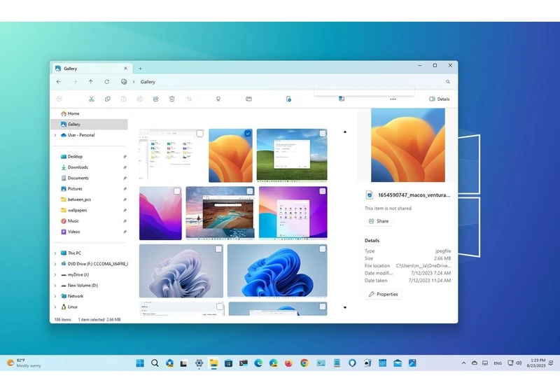Click the Share icon in the toolbar
The width and height of the screenshot is (560, 392).
coord(155,99)
